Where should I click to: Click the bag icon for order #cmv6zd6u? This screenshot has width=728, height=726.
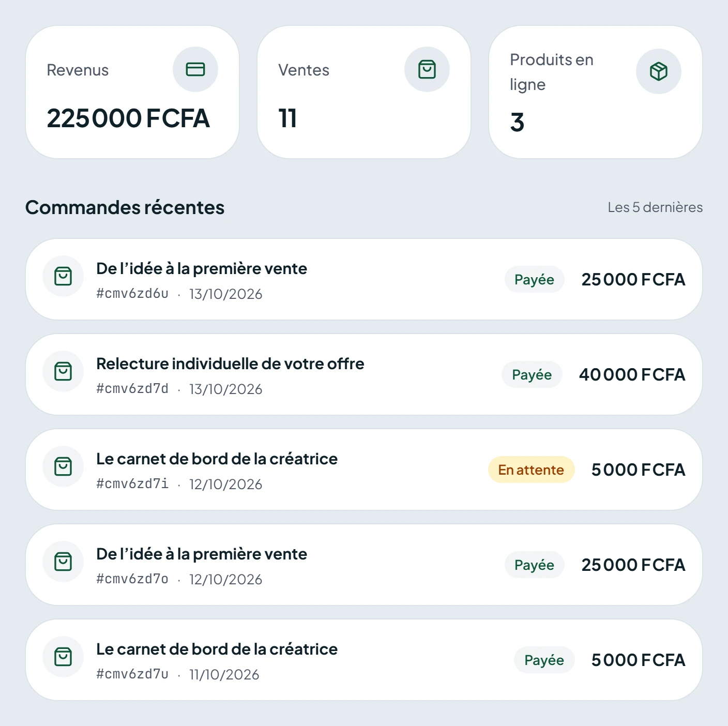[63, 276]
